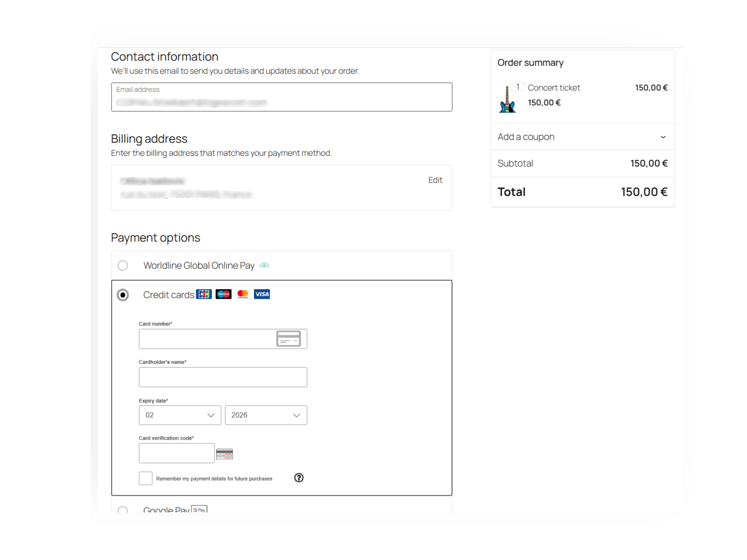Open the payment details help icon

(299, 478)
